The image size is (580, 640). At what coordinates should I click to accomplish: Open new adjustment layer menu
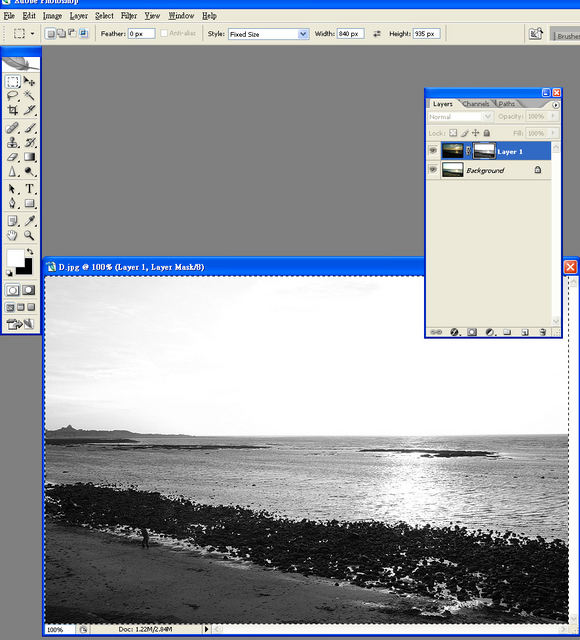(x=490, y=332)
